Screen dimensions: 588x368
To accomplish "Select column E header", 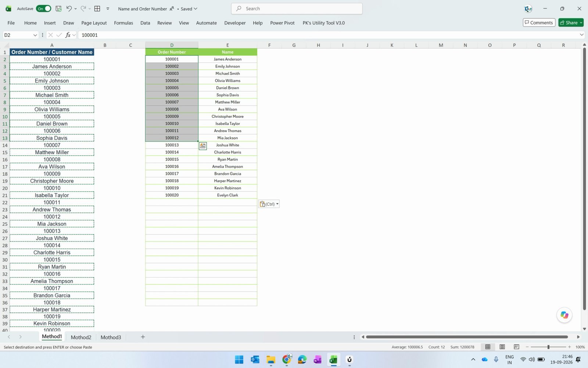I will click(227, 45).
